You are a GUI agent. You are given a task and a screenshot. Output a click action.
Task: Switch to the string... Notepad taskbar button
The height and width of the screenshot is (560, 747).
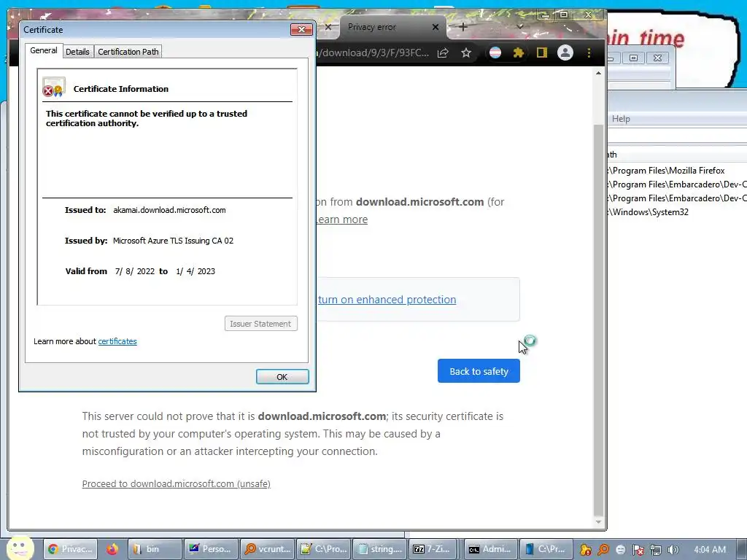coord(379,549)
